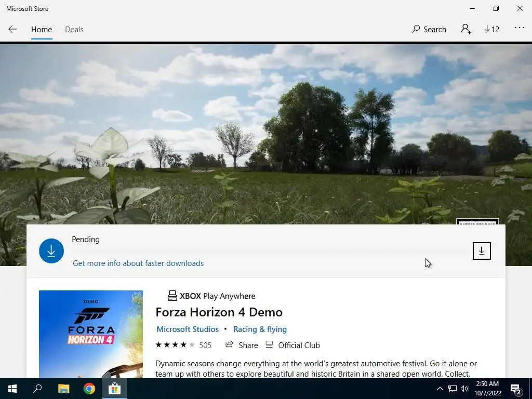Open the Official Club link
This screenshot has width=532, height=399.
click(293, 345)
